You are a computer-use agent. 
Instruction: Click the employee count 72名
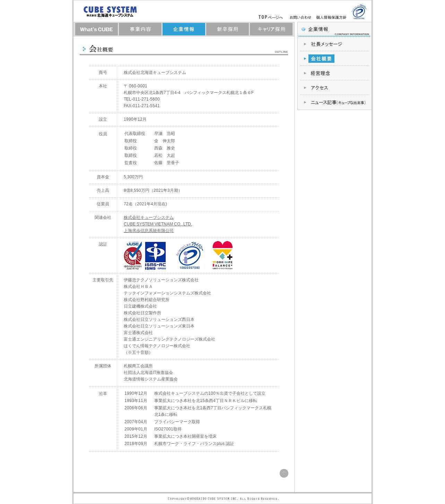[128, 204]
